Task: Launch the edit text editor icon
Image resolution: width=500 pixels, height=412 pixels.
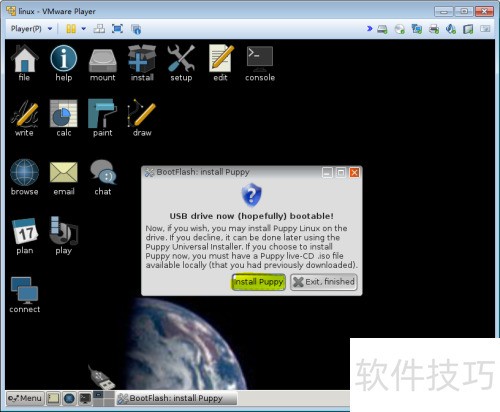Action: click(220, 63)
